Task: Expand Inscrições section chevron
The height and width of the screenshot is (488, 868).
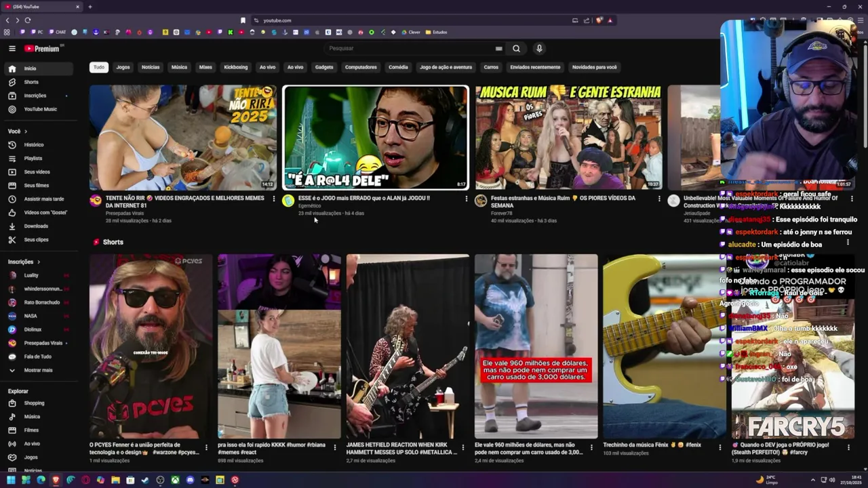Action: 39,262
